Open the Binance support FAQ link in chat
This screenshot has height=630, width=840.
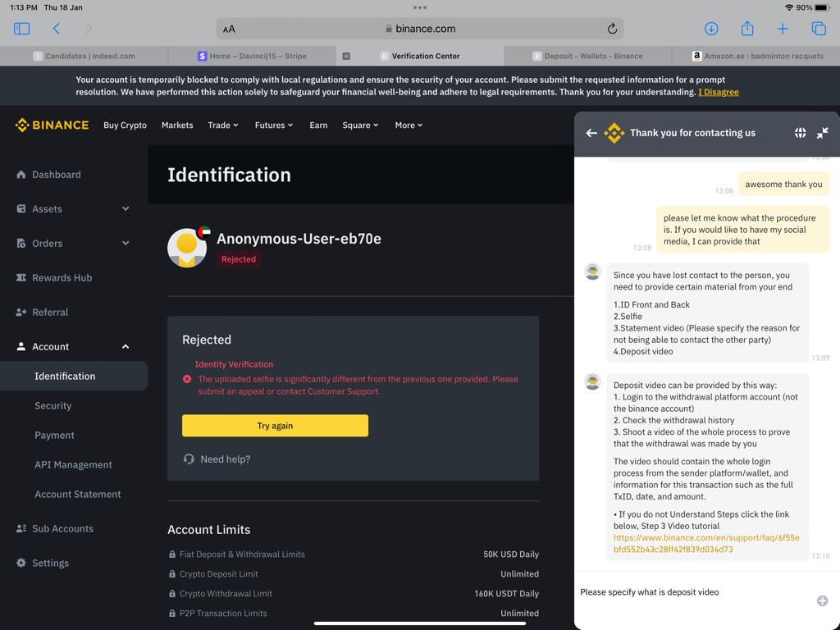coord(706,543)
